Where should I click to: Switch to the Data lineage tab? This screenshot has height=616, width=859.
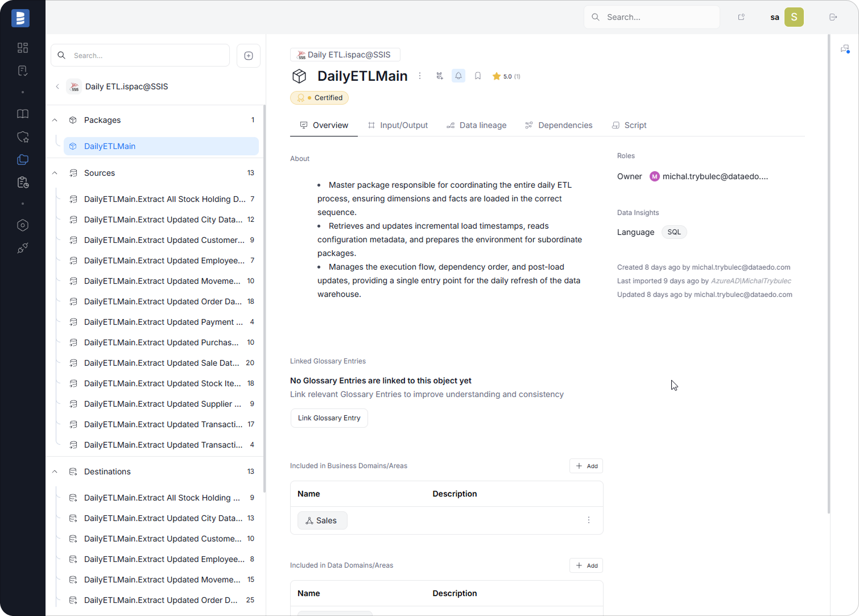[477, 125]
